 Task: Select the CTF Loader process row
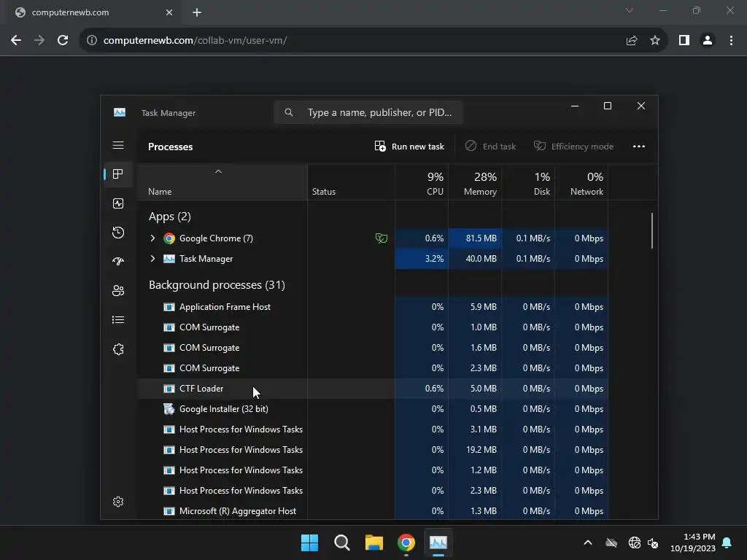pos(373,389)
